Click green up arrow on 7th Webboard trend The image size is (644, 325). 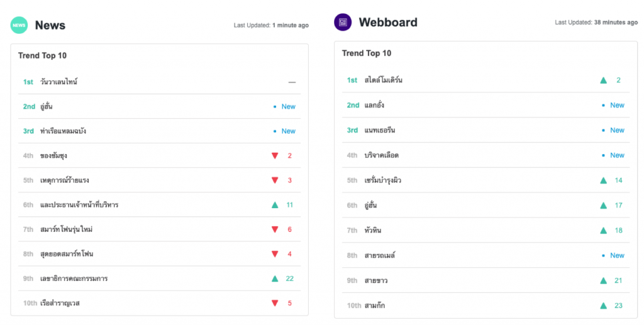[603, 231]
